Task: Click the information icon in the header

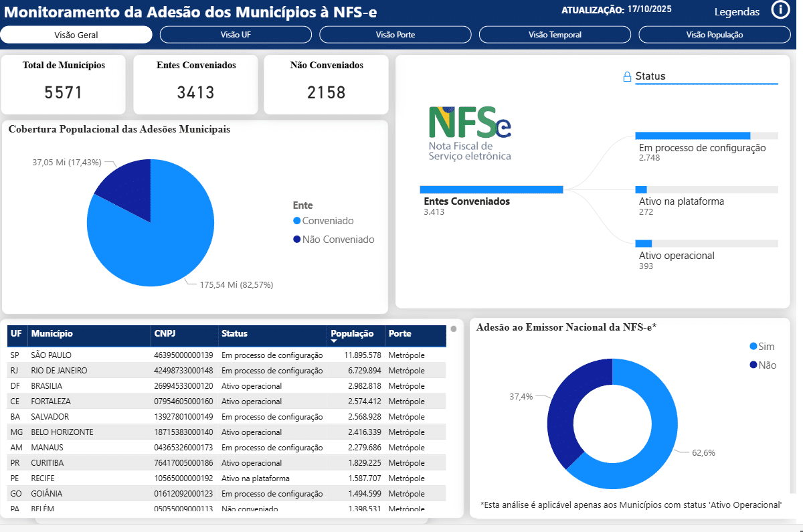Action: point(780,10)
